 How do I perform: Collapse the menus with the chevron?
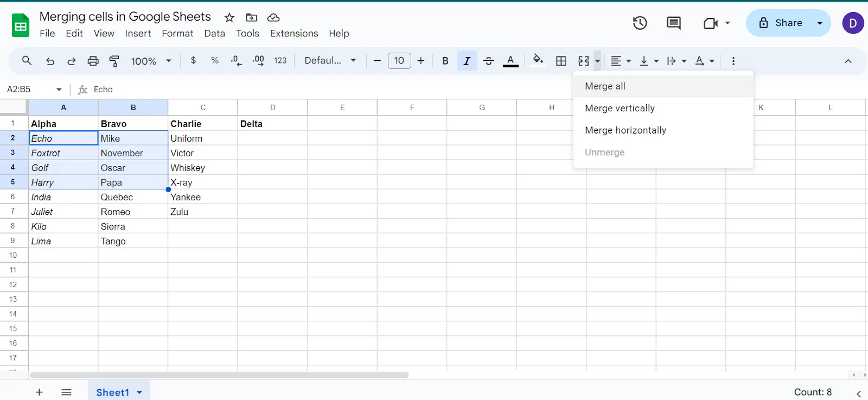click(x=848, y=61)
